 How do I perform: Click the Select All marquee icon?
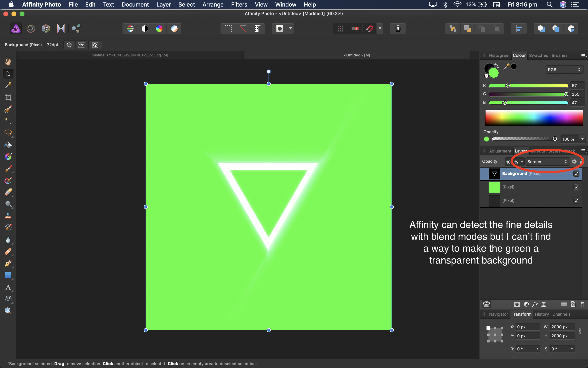pos(228,29)
